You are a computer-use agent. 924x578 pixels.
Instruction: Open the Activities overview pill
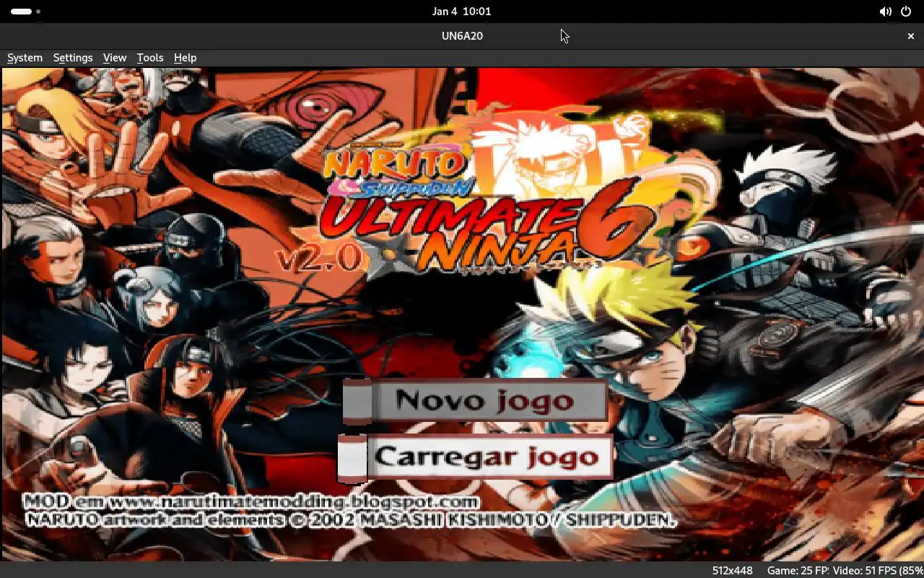click(x=26, y=12)
